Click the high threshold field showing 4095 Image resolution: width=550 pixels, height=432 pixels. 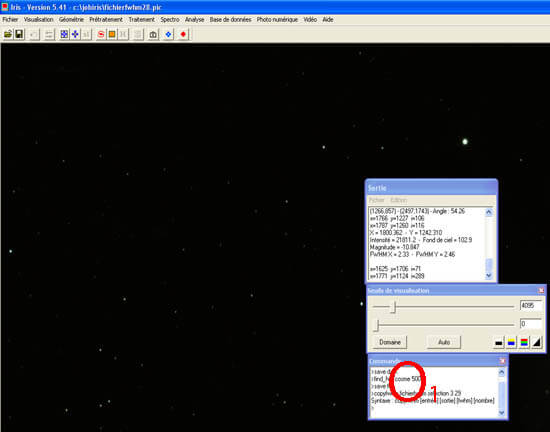tap(531, 306)
